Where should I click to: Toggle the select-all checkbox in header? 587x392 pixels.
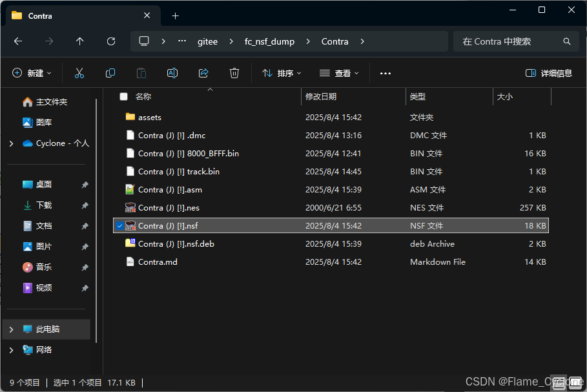click(123, 97)
